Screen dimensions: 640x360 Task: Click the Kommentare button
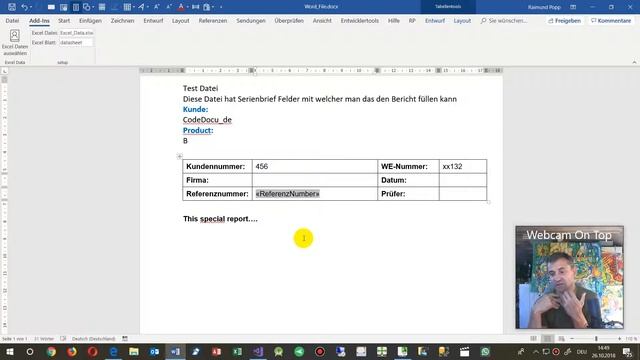[x=611, y=20]
